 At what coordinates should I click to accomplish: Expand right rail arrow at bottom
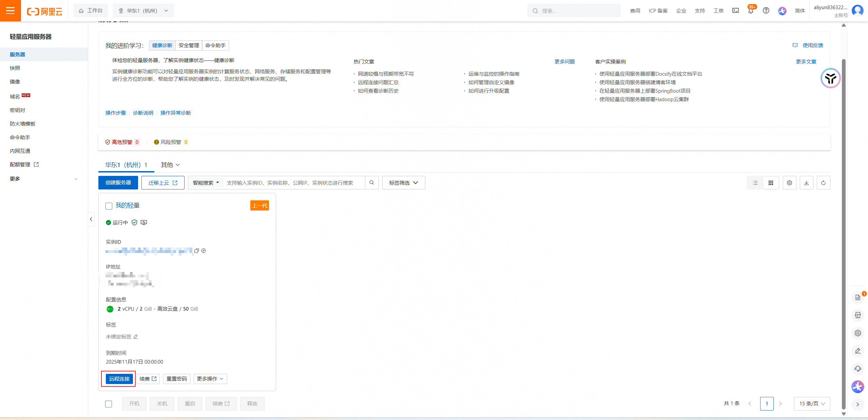pos(858,404)
